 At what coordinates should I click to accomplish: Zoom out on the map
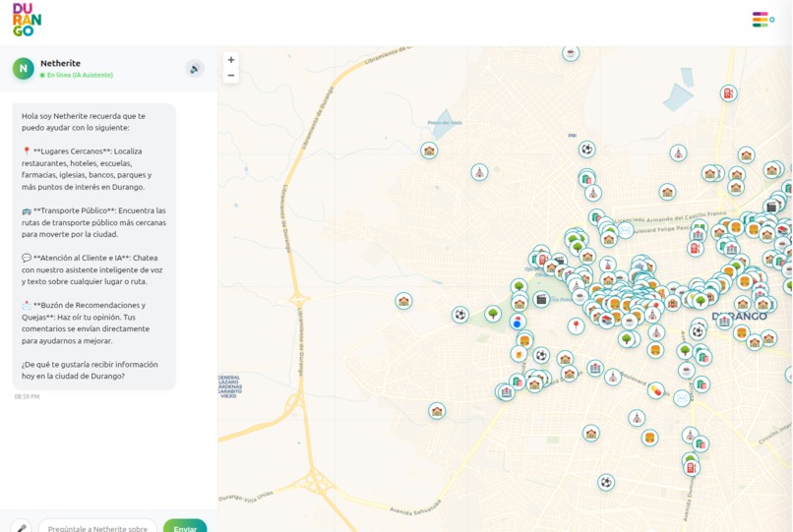231,76
